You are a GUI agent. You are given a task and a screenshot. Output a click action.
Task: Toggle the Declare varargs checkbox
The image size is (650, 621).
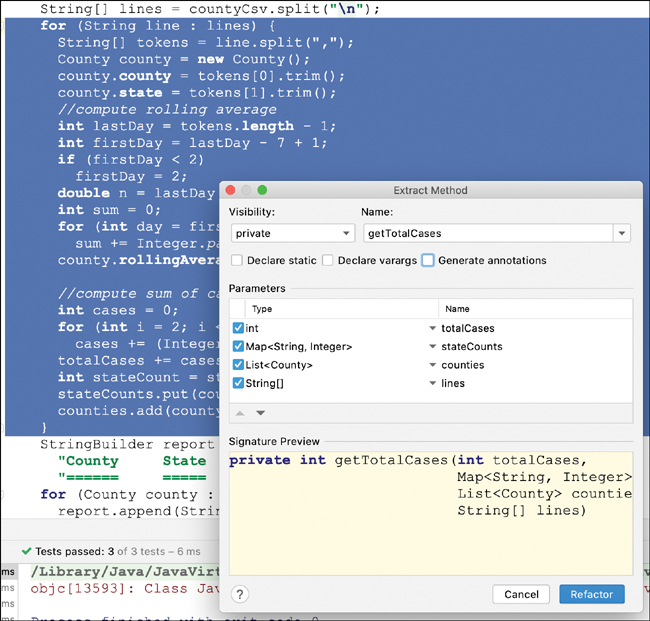(x=328, y=260)
